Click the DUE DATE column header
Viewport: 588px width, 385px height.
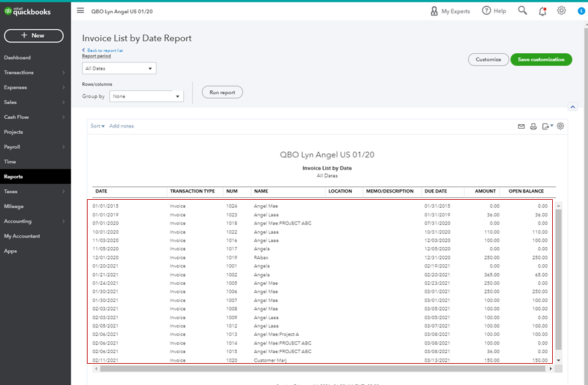click(x=436, y=191)
